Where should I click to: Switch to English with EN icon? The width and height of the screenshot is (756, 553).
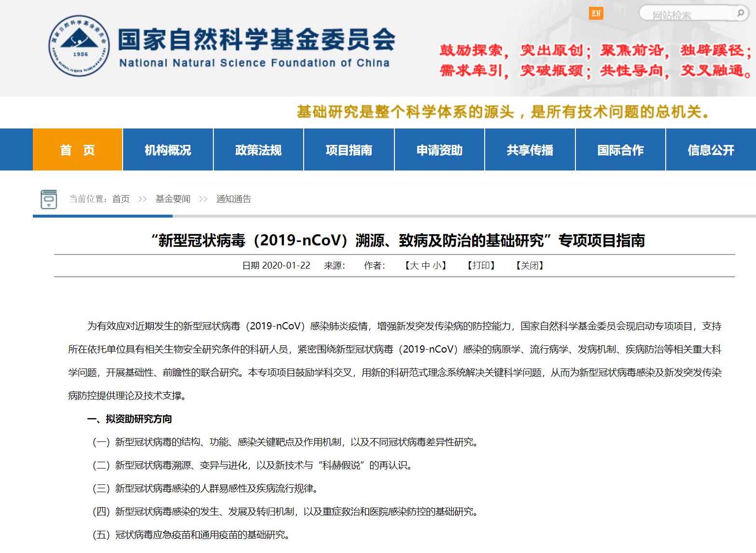click(x=596, y=14)
